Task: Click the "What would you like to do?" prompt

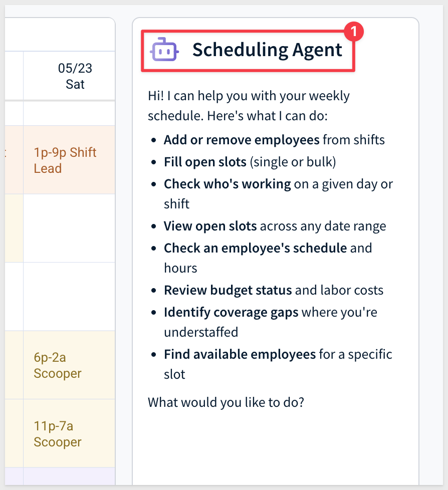Action: click(226, 402)
